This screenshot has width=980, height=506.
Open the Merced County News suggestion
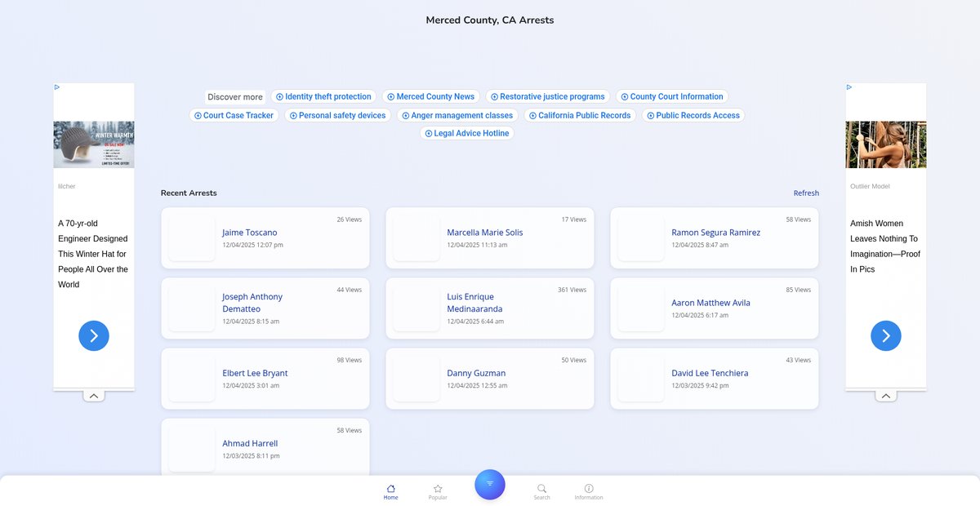click(x=430, y=96)
